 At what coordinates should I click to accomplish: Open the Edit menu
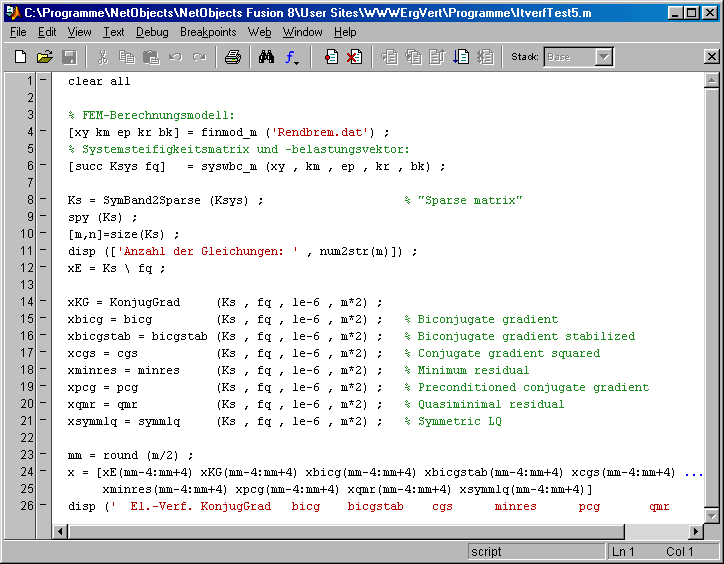(x=47, y=32)
